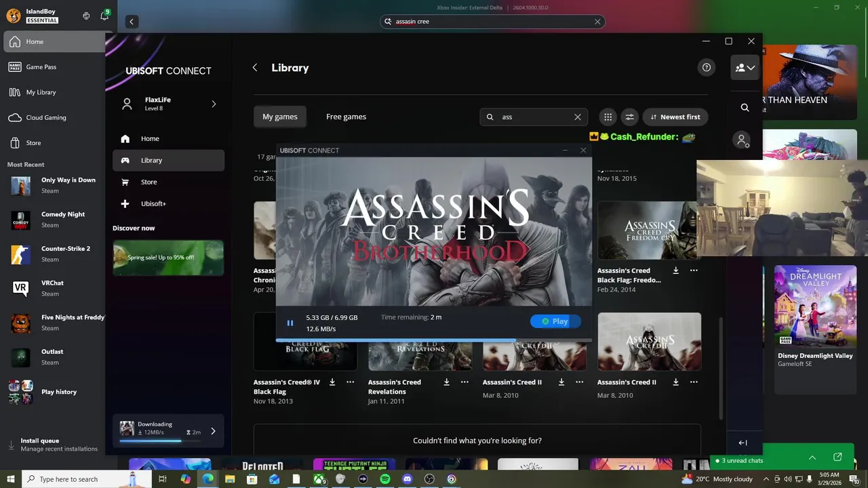This screenshot has width=868, height=488.
Task: Open Library in Ubisoft Connect sidebar
Action: click(x=168, y=161)
